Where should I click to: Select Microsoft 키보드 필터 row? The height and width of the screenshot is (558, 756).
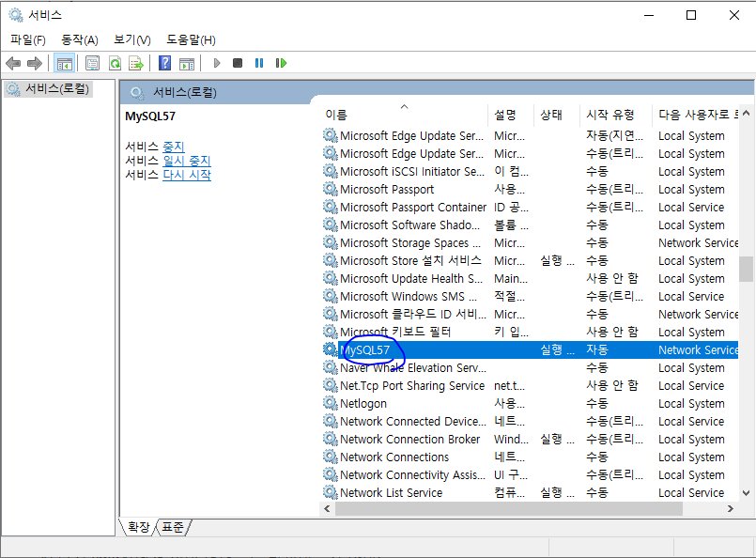pyautogui.click(x=530, y=332)
